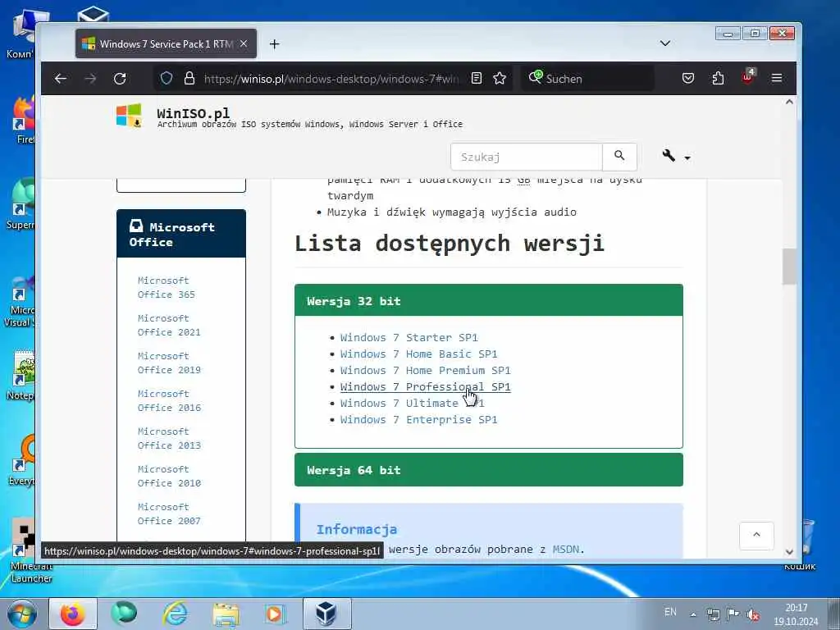Open a new tab with plus button
Screen dimensions: 840x630
[274, 44]
